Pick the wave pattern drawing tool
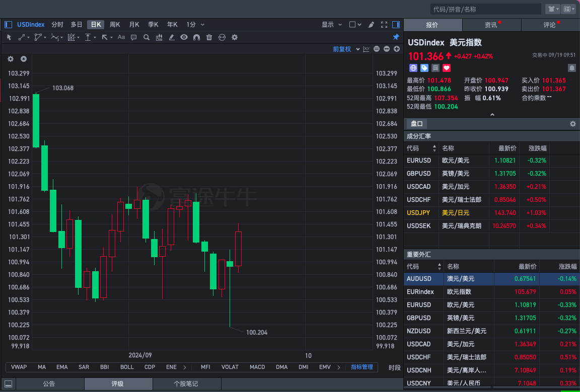The height and width of the screenshot is (392, 580). (55, 37)
